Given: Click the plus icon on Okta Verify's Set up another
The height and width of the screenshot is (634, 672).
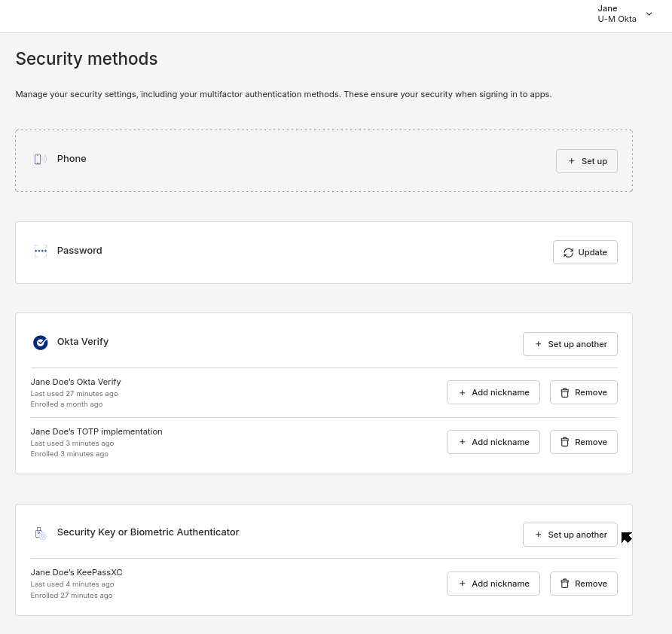Looking at the screenshot, I should pyautogui.click(x=538, y=343).
